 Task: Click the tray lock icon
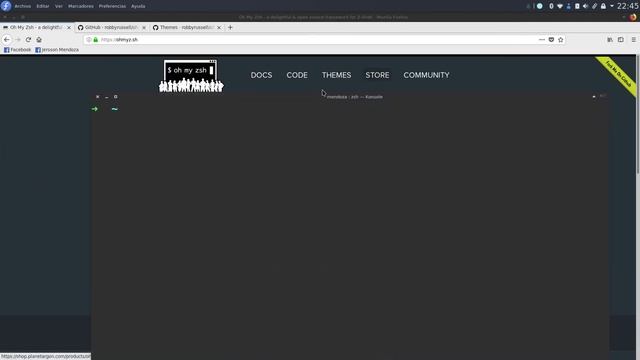tap(603, 6)
